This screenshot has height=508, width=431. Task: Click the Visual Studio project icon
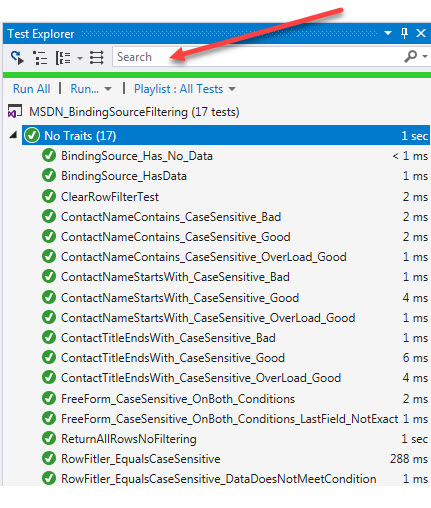tap(15, 111)
